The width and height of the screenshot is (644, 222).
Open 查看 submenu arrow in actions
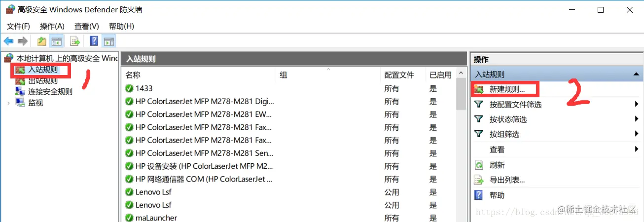pos(637,149)
